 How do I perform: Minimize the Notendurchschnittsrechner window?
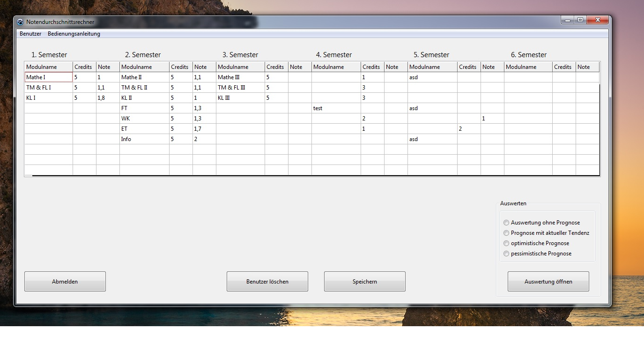[x=568, y=20]
